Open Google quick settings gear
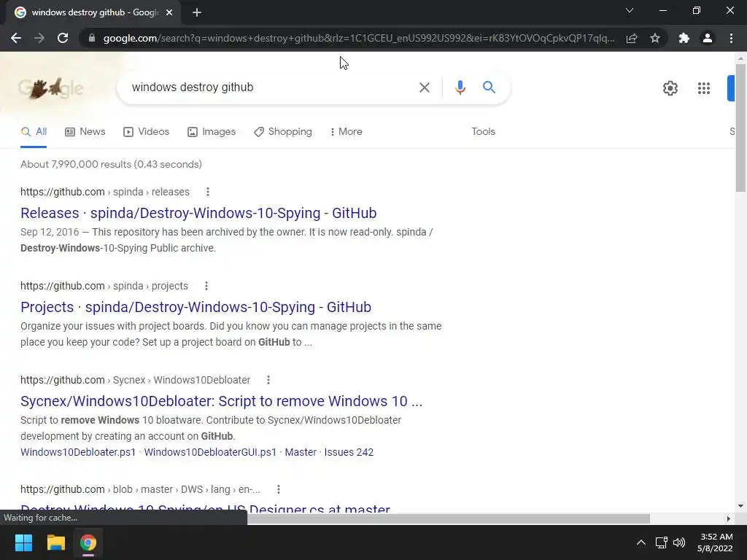The image size is (747, 560). (x=670, y=88)
